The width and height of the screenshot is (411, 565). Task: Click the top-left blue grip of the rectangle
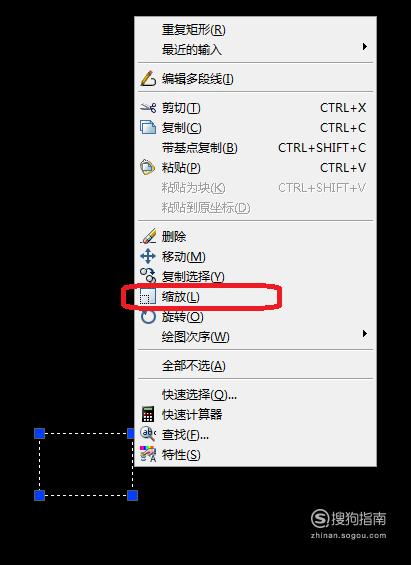[x=39, y=433]
